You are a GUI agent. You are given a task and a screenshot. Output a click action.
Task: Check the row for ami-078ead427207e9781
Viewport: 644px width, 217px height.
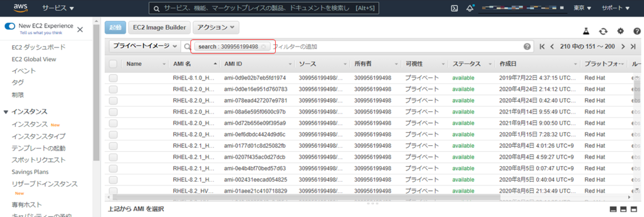click(113, 100)
